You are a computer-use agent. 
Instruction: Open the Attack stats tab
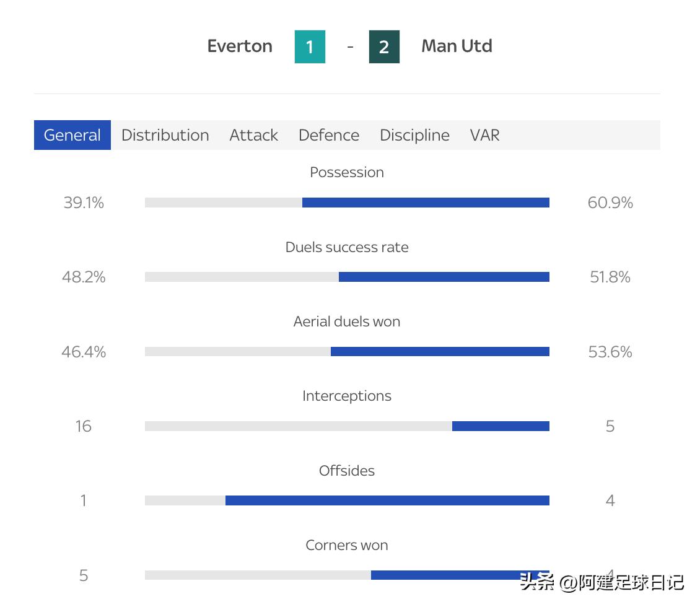(x=253, y=135)
